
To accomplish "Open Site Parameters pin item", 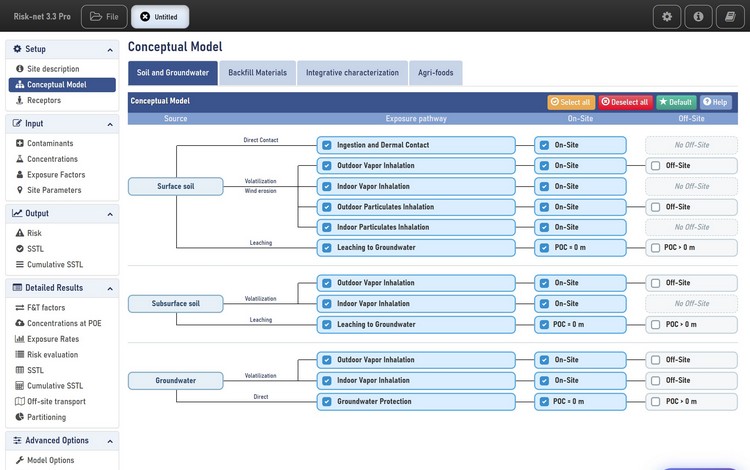I will 54,190.
